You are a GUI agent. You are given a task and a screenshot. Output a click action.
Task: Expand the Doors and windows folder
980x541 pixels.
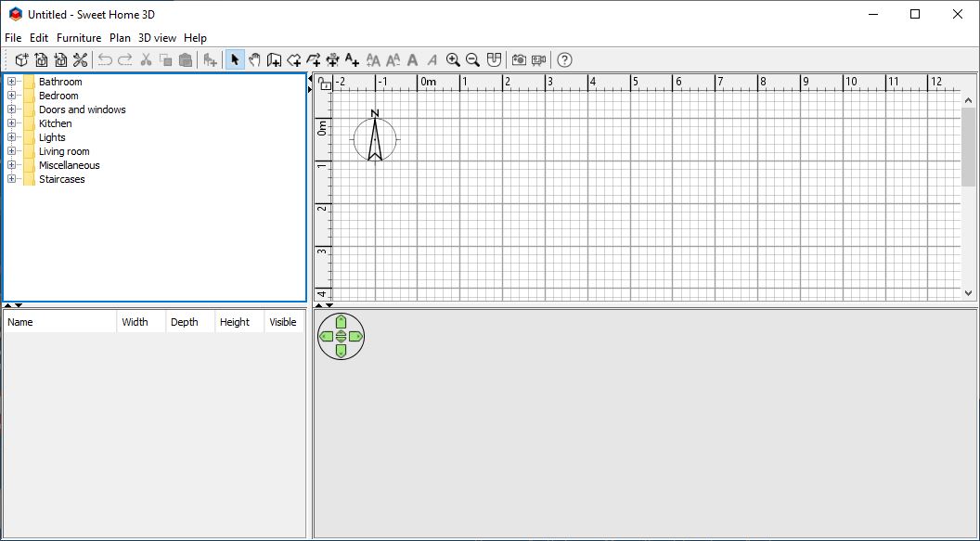(11, 109)
